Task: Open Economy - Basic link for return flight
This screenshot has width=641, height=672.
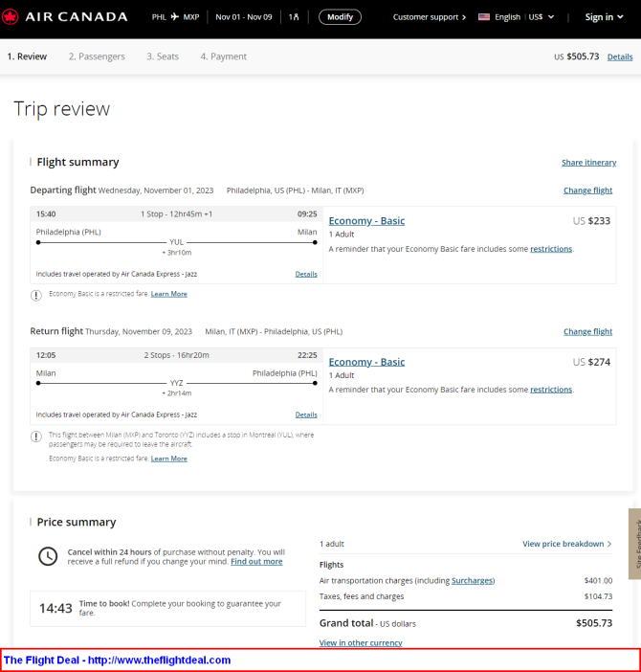Action: (x=366, y=362)
